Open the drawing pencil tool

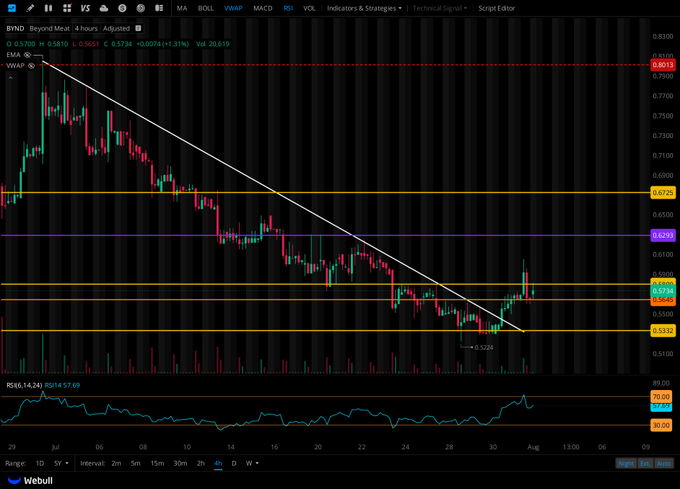[30, 8]
